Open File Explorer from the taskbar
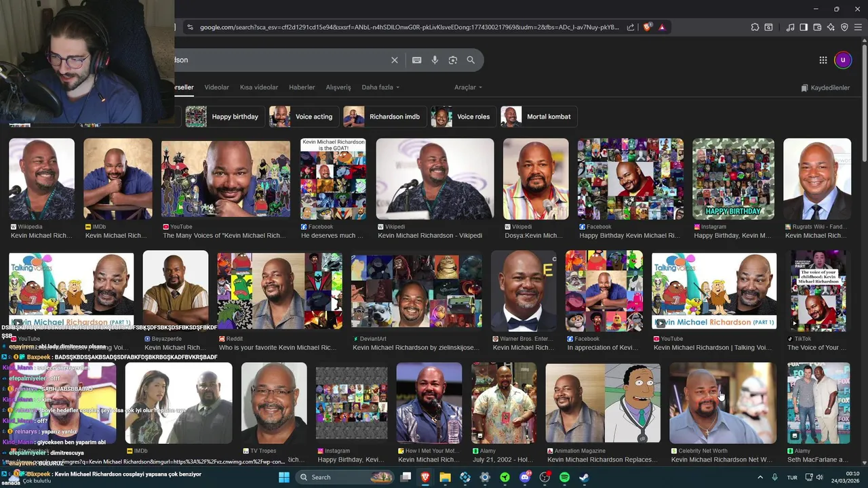The width and height of the screenshot is (868, 488). [445, 477]
